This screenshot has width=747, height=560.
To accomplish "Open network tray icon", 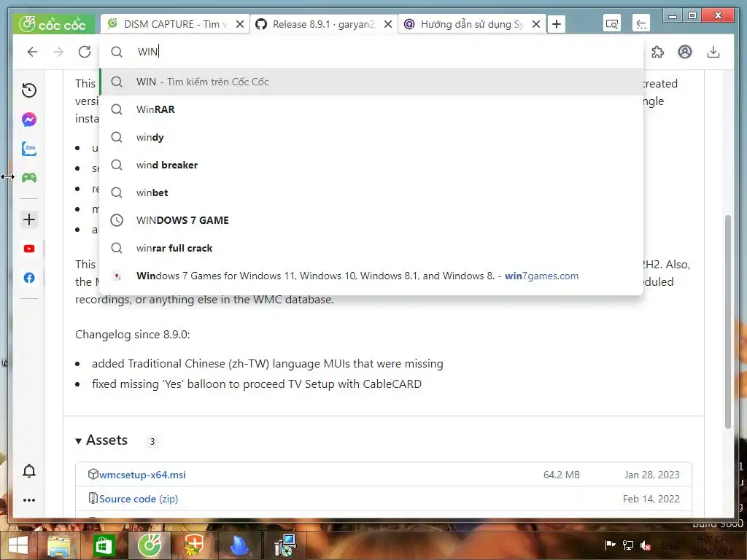I will click(628, 545).
